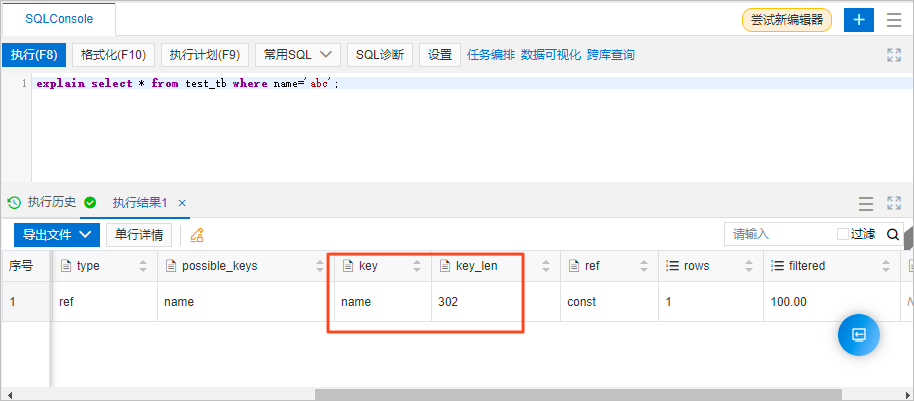Select the cell with value const
Screen dimensions: 914x401
coord(610,302)
